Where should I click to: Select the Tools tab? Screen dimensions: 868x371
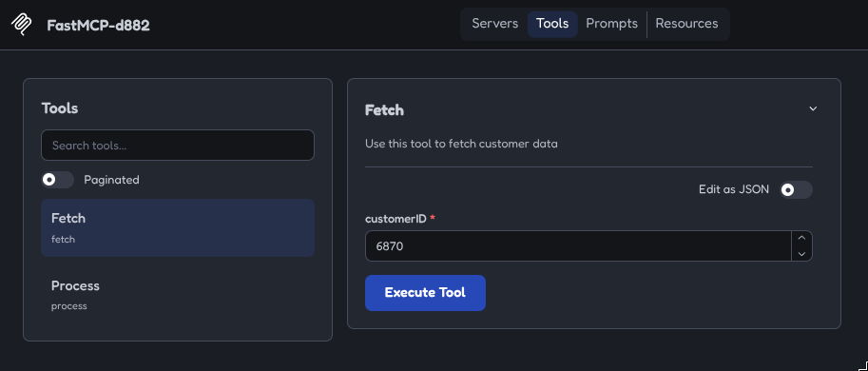552,24
